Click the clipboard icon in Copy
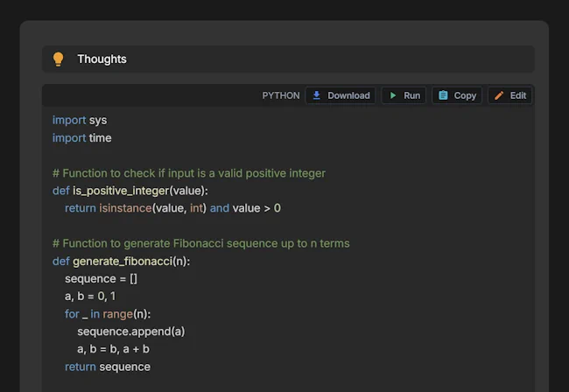Viewport: 569px width, 392px height. [x=443, y=95]
